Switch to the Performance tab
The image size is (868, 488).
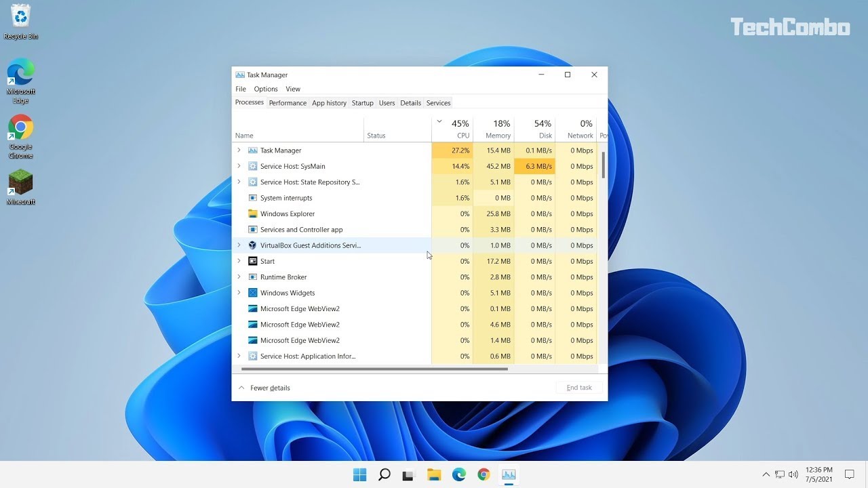(x=288, y=103)
